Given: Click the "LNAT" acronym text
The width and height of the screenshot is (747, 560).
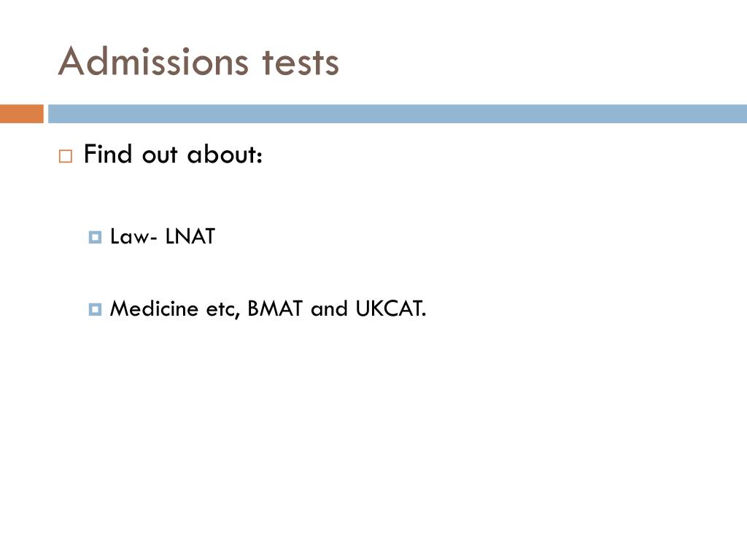Looking at the screenshot, I should point(190,237).
